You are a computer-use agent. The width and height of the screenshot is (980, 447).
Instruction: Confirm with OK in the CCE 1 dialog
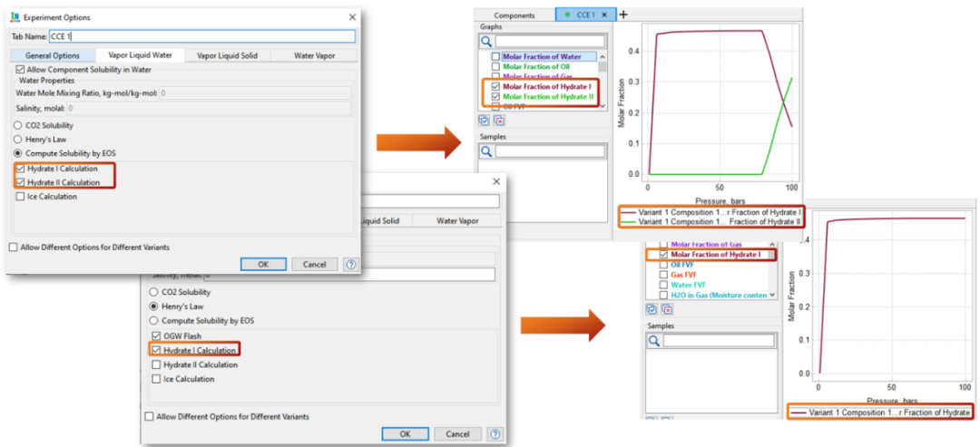coord(263,264)
